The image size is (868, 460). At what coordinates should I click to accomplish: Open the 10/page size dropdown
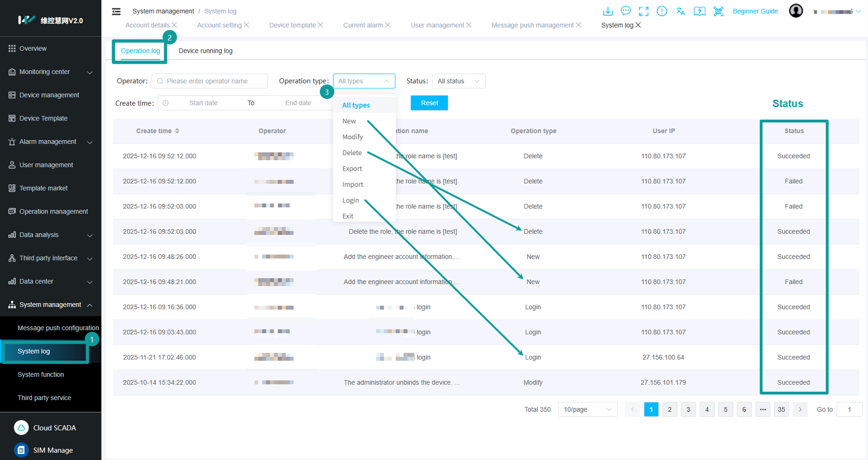tap(587, 409)
